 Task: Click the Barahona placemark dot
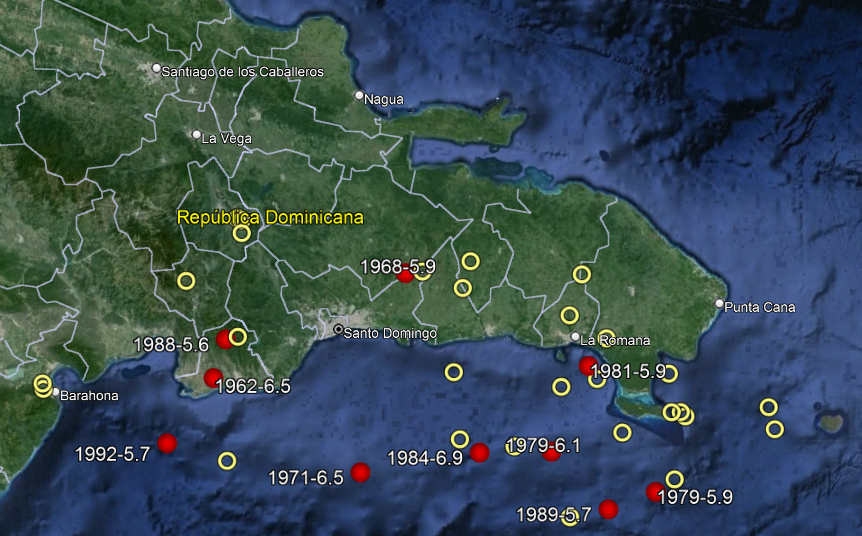[56, 392]
